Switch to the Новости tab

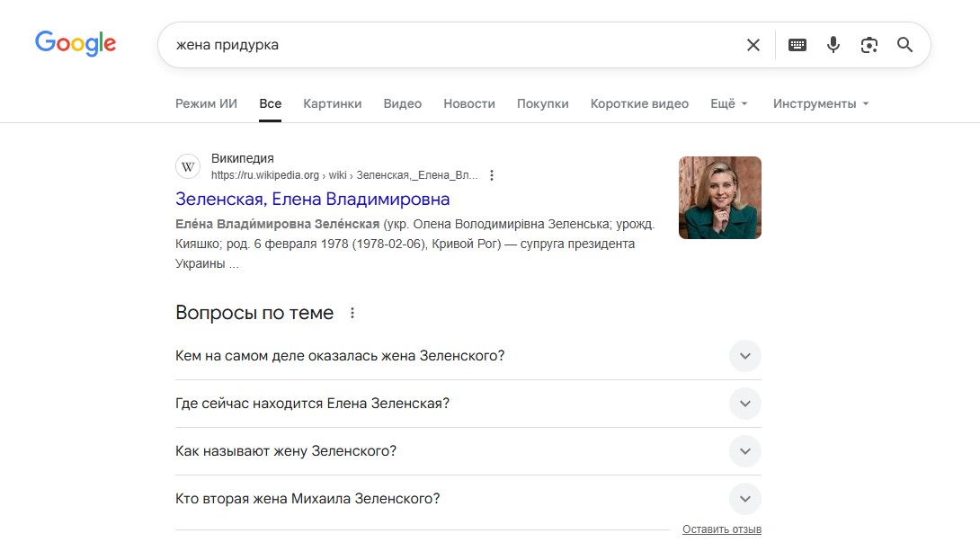pyautogui.click(x=469, y=103)
